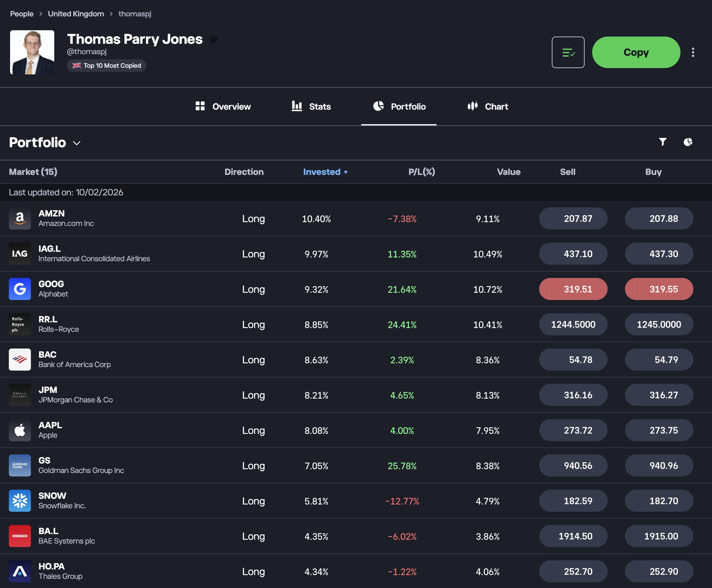Switch to pie chart view icon
Viewport: 712px width, 588px height.
tap(688, 142)
